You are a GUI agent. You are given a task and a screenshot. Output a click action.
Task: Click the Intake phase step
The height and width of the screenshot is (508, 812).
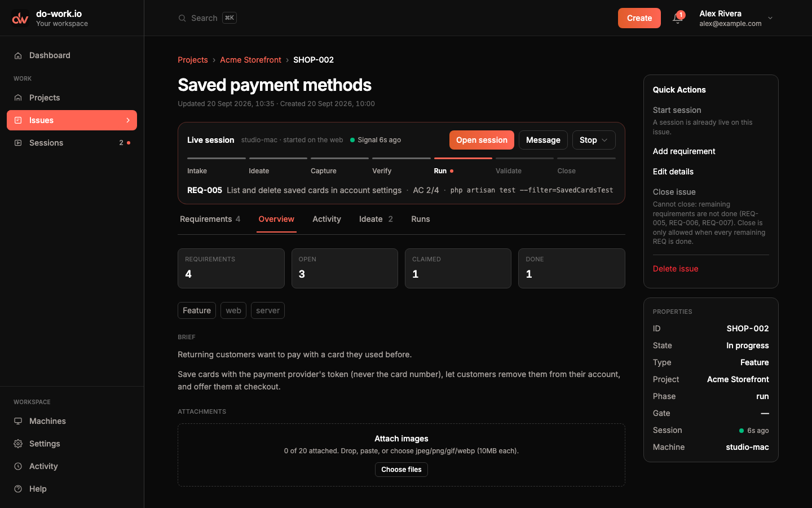coord(217,166)
